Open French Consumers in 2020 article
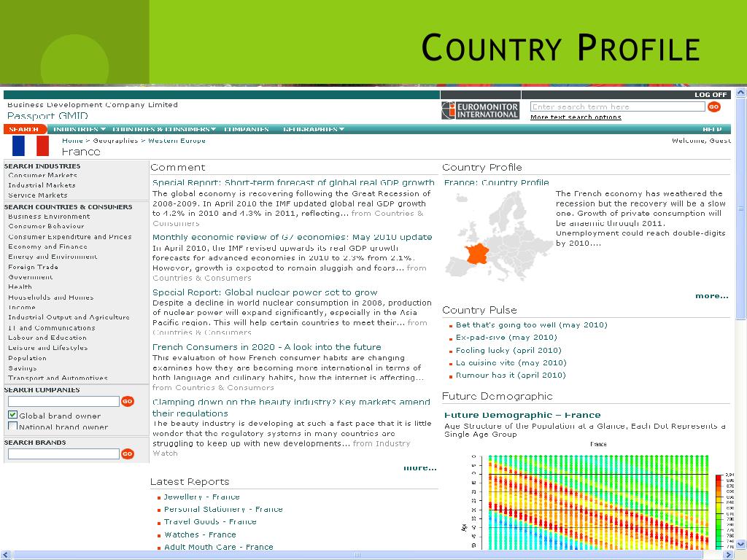 [266, 347]
